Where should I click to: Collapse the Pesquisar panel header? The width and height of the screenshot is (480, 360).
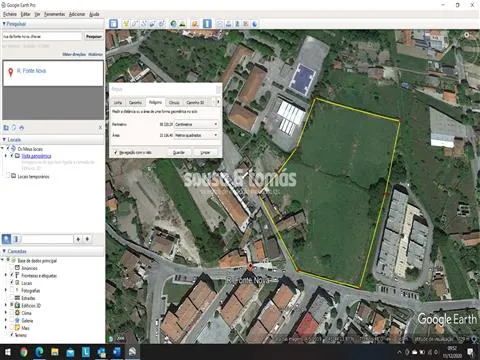(x=53, y=24)
